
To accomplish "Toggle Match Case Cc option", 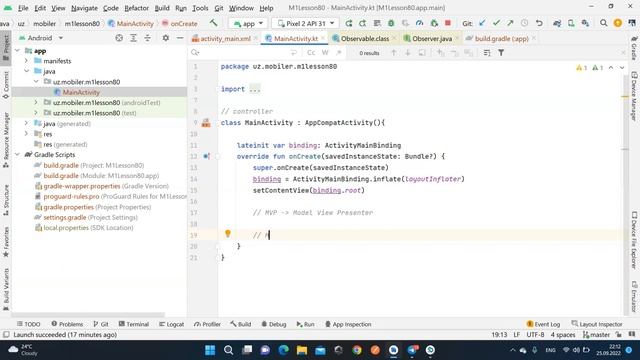I will pos(311,53).
